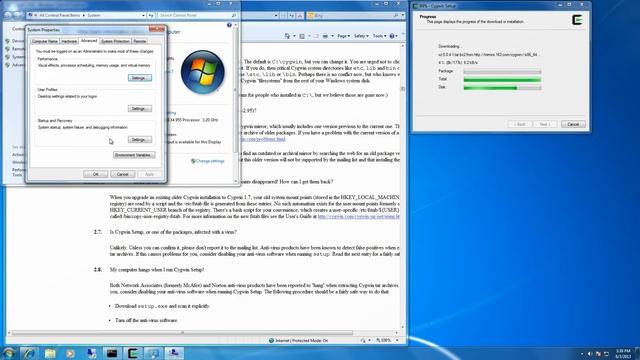The width and height of the screenshot is (640, 360).
Task: Click the Control Panel blue help icon
Action: (229, 25)
